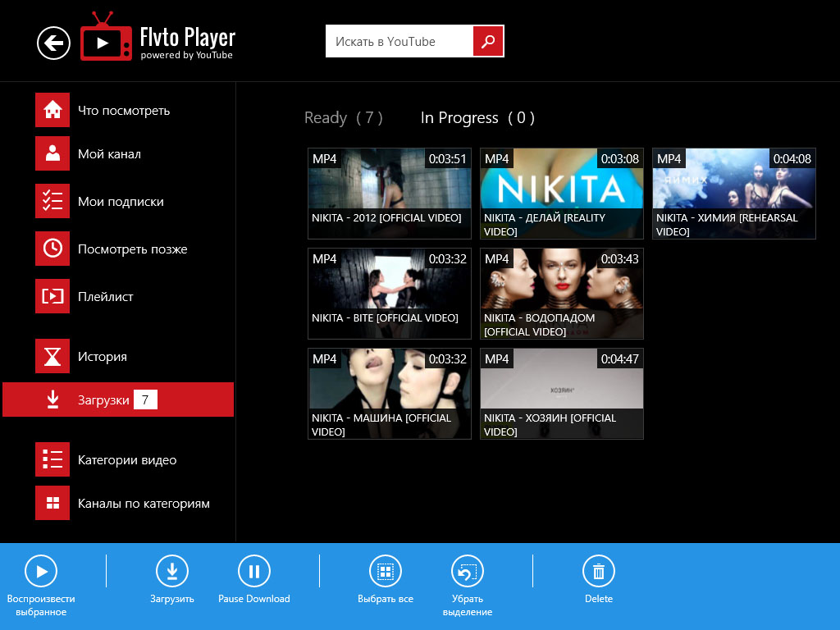The width and height of the screenshot is (840, 630).
Task: Focus the Искать в YouTube search field
Action: point(399,41)
